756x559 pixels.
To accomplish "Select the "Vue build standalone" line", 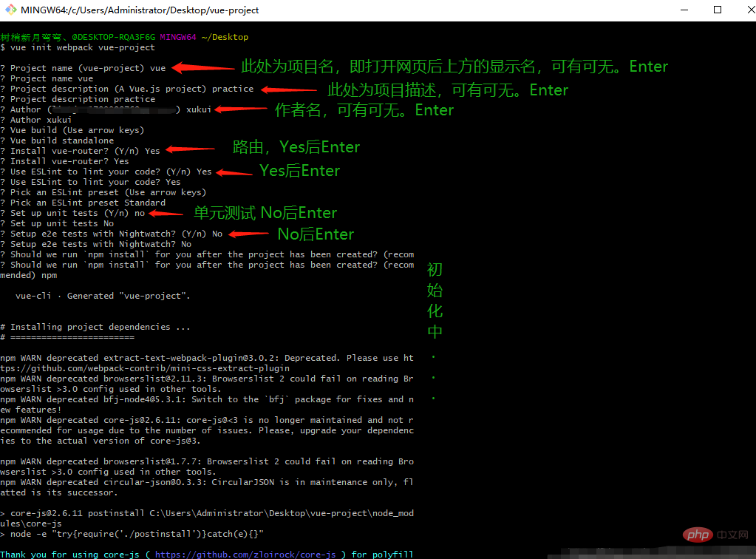I will tap(57, 140).
